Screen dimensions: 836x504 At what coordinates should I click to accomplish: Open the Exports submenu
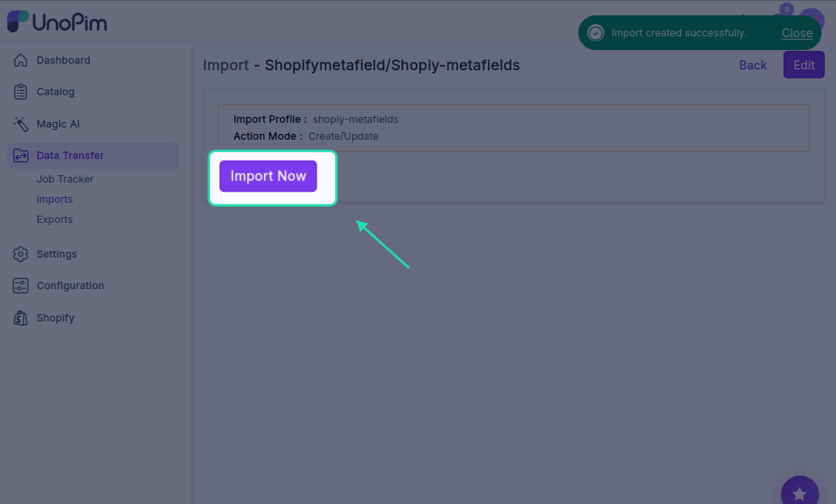[54, 220]
